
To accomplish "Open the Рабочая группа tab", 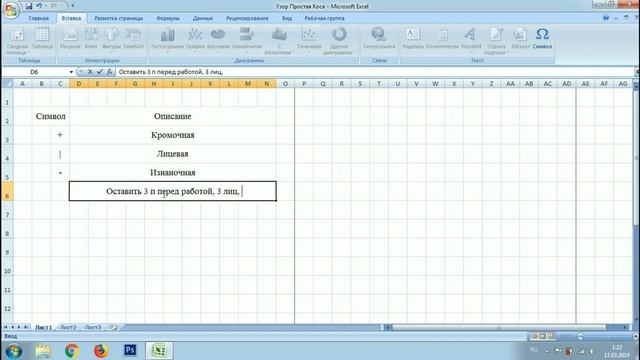I will pos(324,18).
